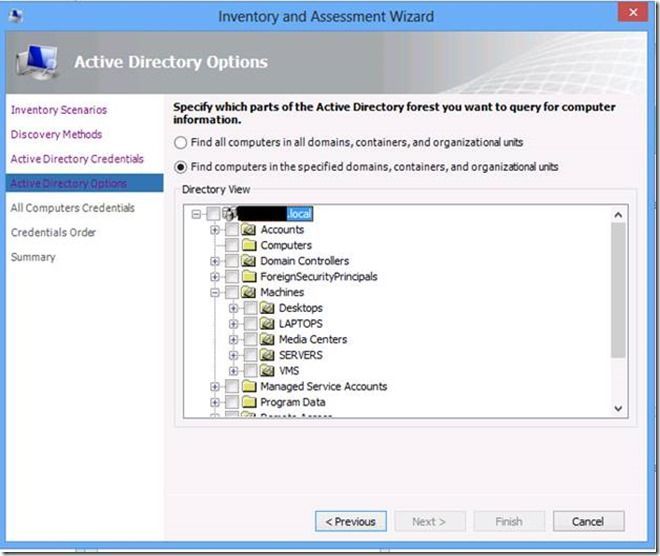
Task: Click the Media Centers OU folder icon
Action: click(268, 339)
